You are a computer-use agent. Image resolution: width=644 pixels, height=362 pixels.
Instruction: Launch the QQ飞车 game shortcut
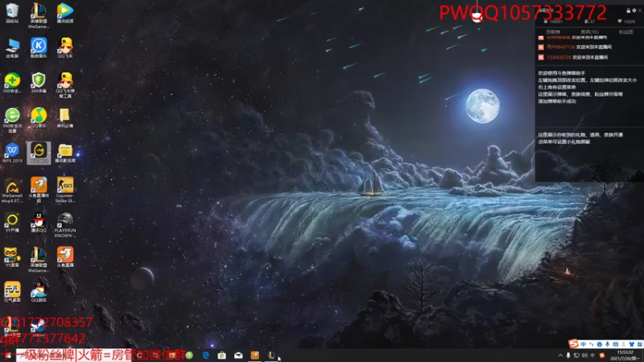click(65, 48)
